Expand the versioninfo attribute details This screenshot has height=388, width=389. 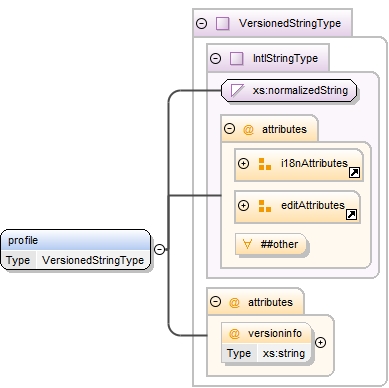coord(320,342)
